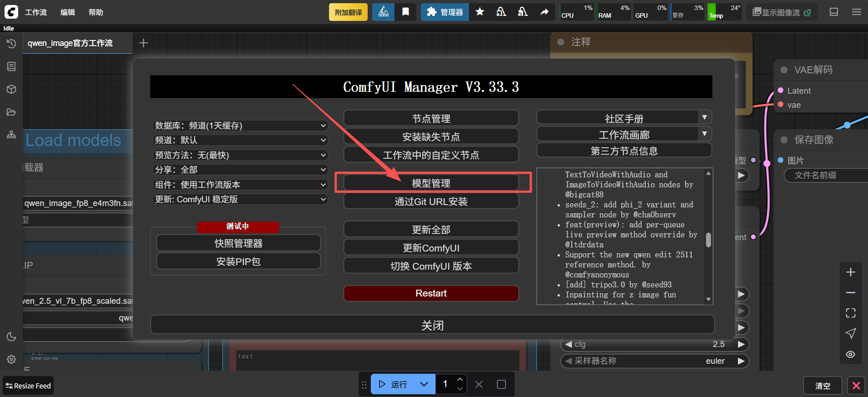This screenshot has width=868, height=397.
Task: Click the 模型管理 button
Action: (431, 183)
